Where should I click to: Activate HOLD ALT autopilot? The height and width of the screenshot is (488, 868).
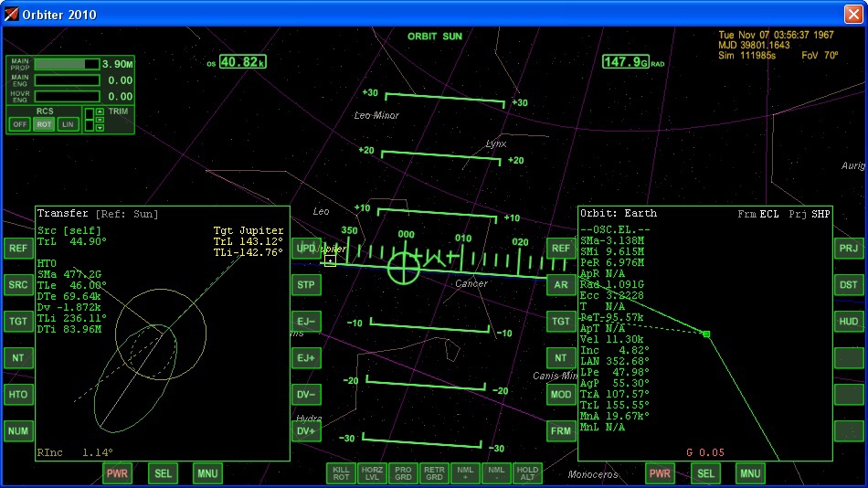527,473
